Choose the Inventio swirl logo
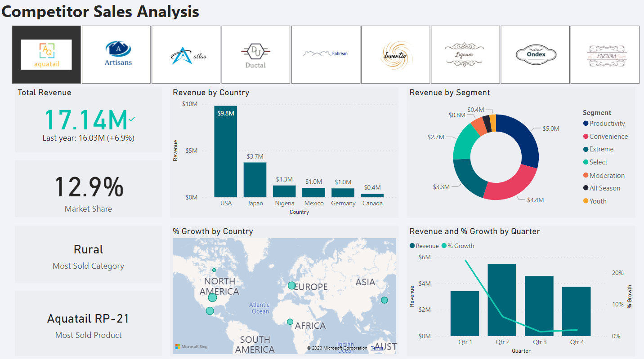 click(396, 54)
